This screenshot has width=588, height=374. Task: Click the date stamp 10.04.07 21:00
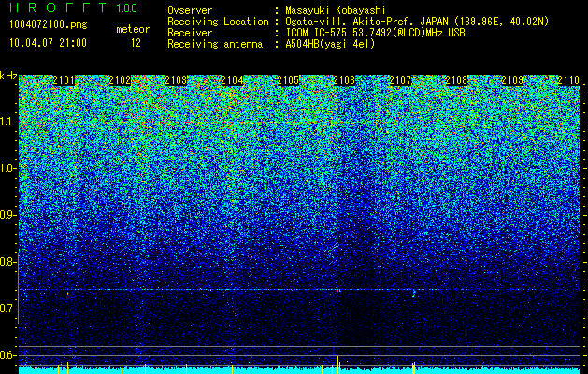[48, 43]
